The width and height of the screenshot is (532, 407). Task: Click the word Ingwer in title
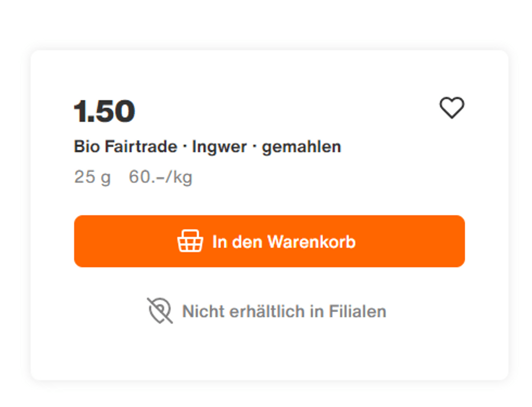coord(219,147)
